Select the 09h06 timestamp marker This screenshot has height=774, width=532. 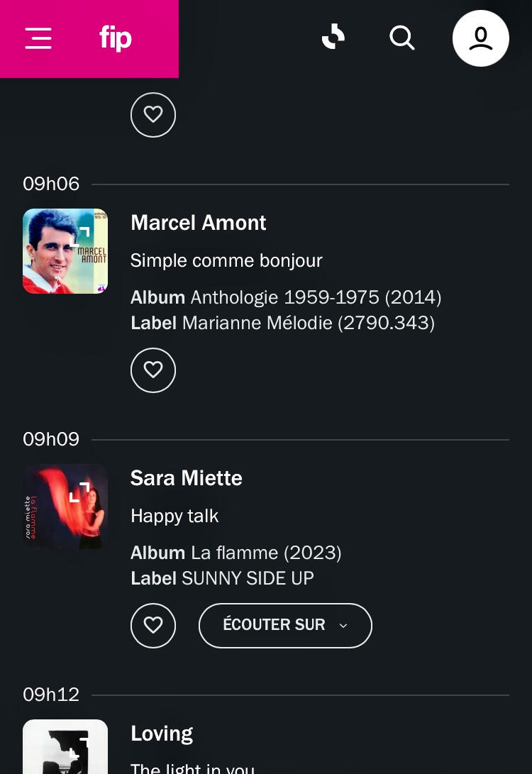51,184
